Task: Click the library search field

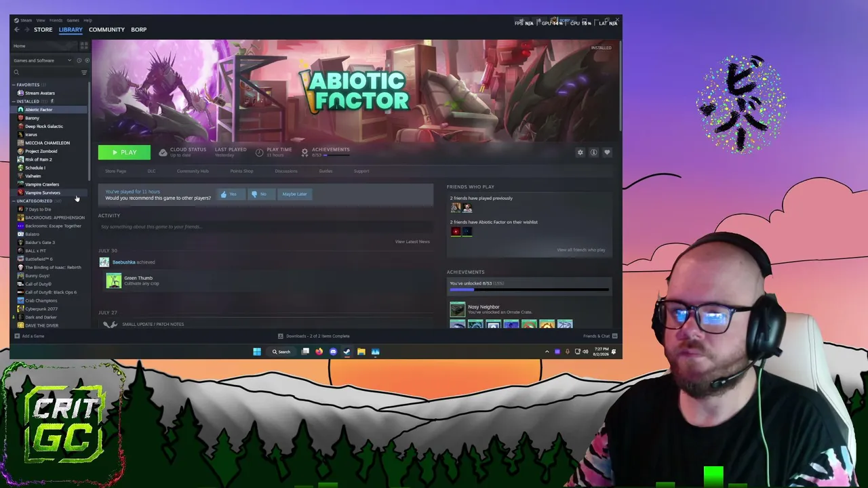Action: [x=45, y=73]
